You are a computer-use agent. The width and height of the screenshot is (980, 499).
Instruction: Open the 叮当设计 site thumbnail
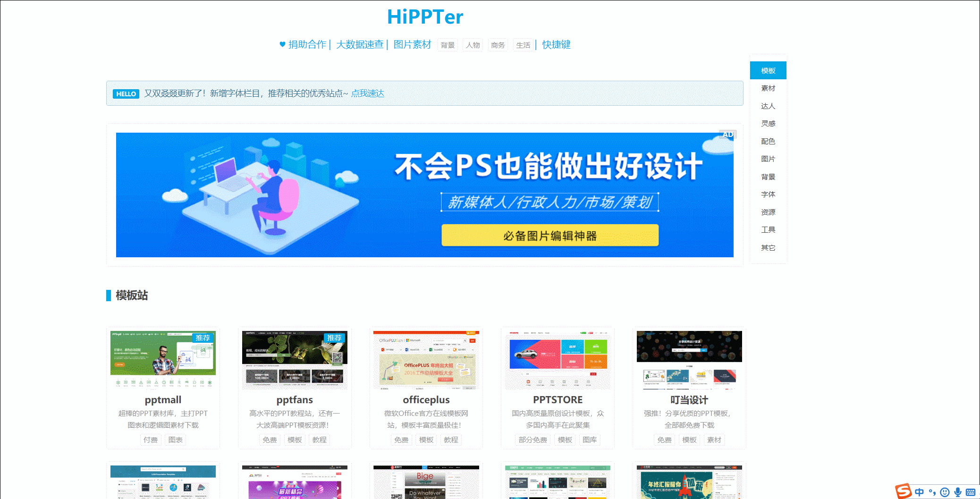[x=689, y=360]
